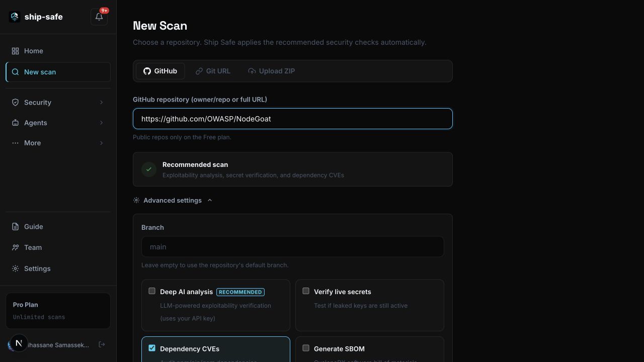Image resolution: width=644 pixels, height=362 pixels.
Task: Click the sign-out icon beside username
Action: 102,344
